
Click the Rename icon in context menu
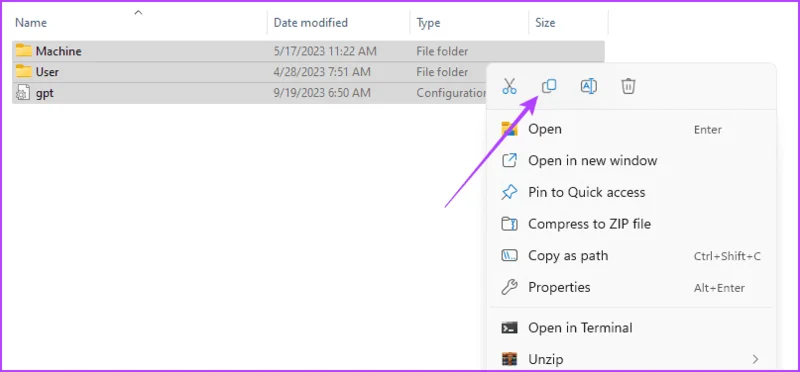pyautogui.click(x=589, y=86)
